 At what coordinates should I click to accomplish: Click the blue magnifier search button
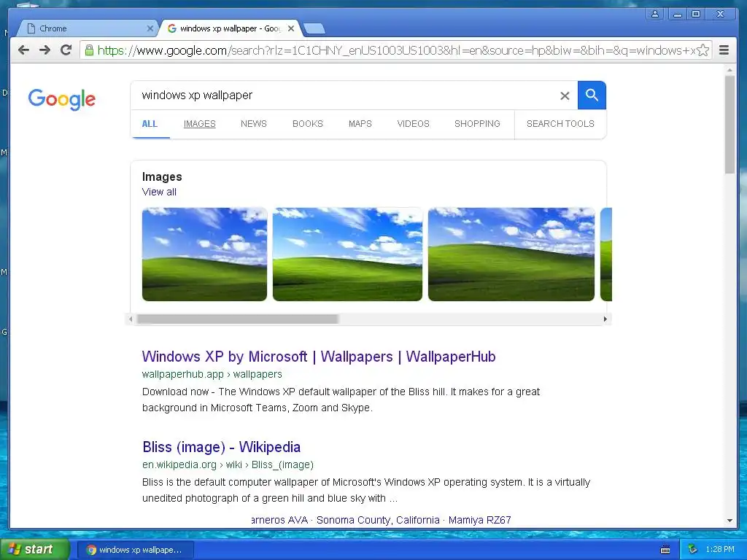592,96
